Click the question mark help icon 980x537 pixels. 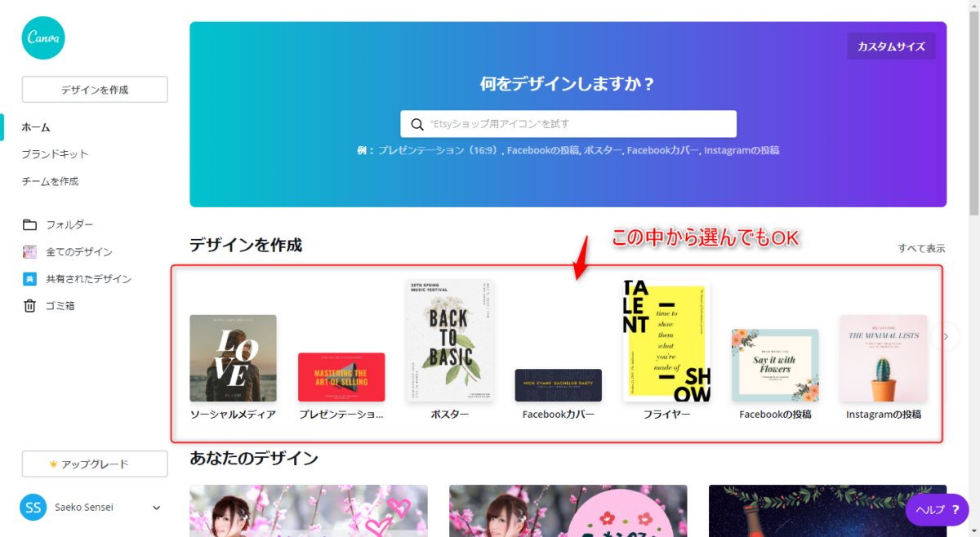click(955, 509)
